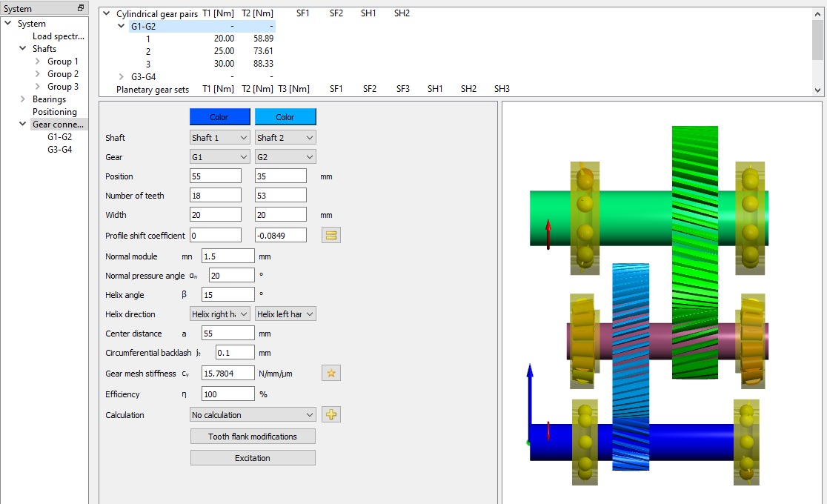This screenshot has height=504, width=827.
Task: Click the star icon beside Gear mesh stiffness
Action: pos(331,373)
